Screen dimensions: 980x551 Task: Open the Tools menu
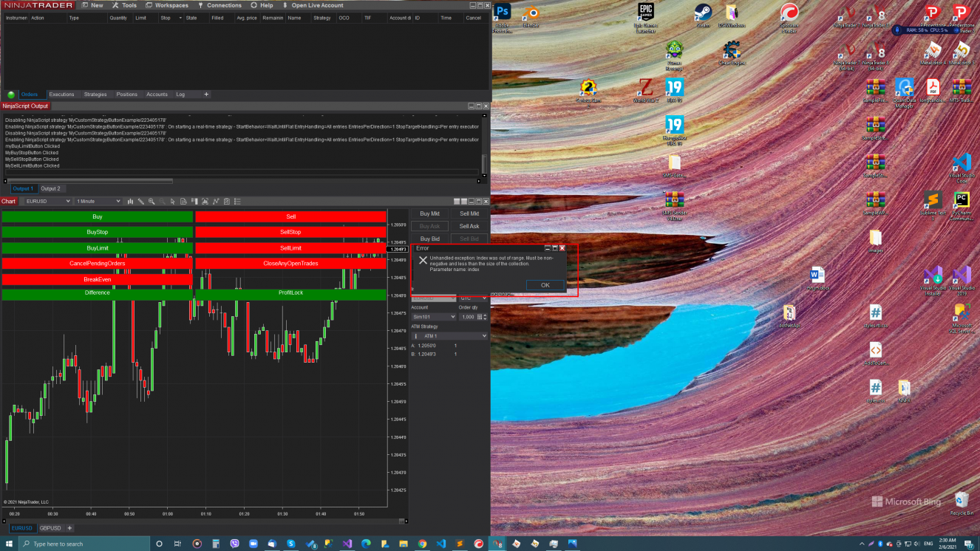pyautogui.click(x=125, y=5)
